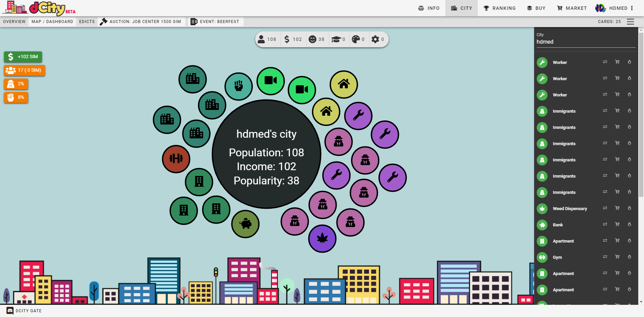Click the population stat showing 108
This screenshot has width=644, height=317.
(x=267, y=39)
